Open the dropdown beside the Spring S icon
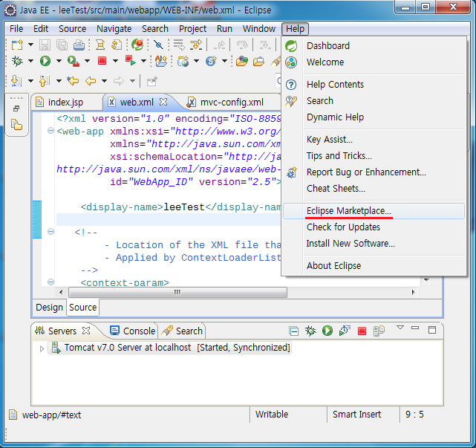Image resolution: width=476 pixels, height=448 pixels. 224,61
